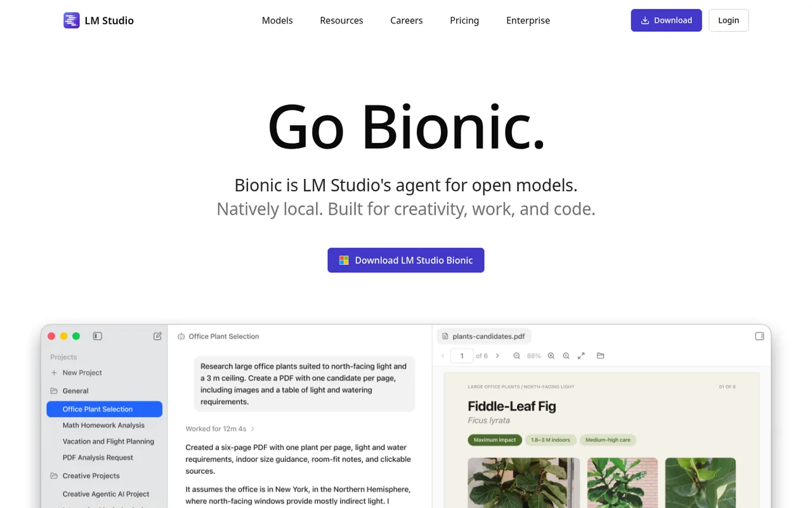Open the Math Homework Analysis chat
The height and width of the screenshot is (508, 812).
(x=103, y=425)
